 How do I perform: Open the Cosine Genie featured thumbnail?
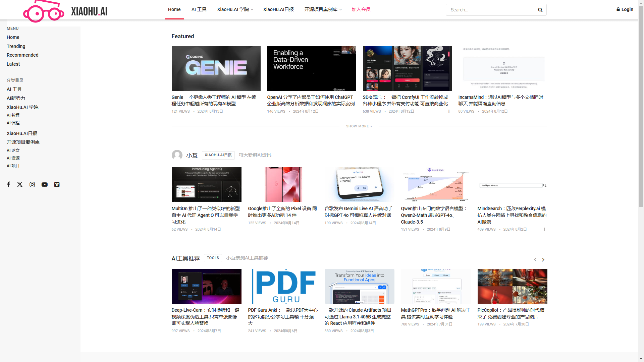[x=216, y=68]
